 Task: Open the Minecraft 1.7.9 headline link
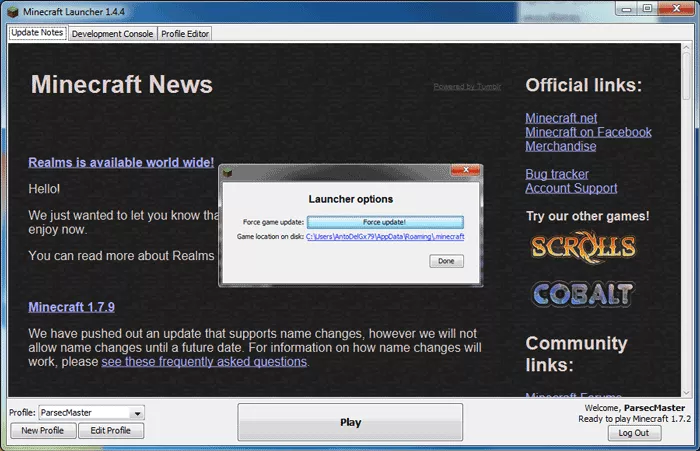point(71,307)
